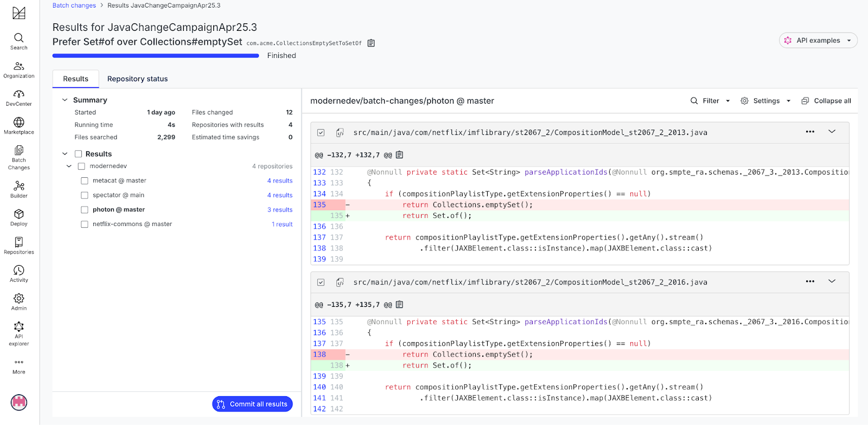Screen dimensions: 868x425
Task: Open the API examples dropdown
Action: click(818, 41)
